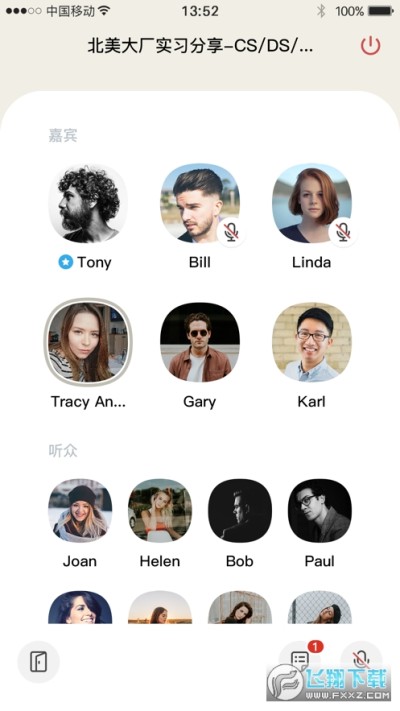Open Karl's profile avatar
The image size is (400, 711).
coord(312,342)
